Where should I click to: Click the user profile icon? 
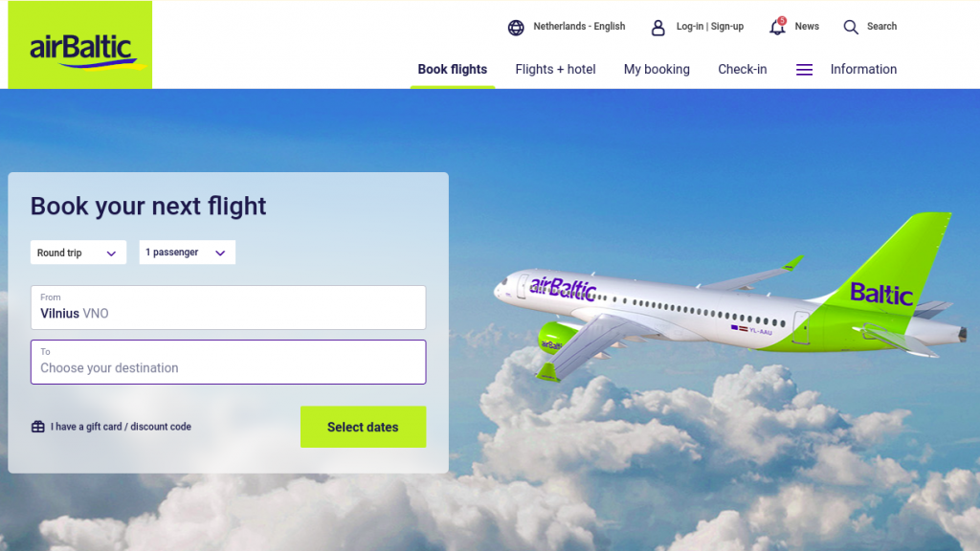click(x=657, y=28)
